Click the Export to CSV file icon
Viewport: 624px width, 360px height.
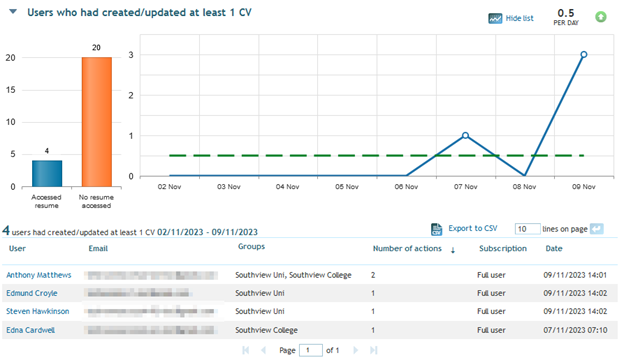click(x=437, y=229)
